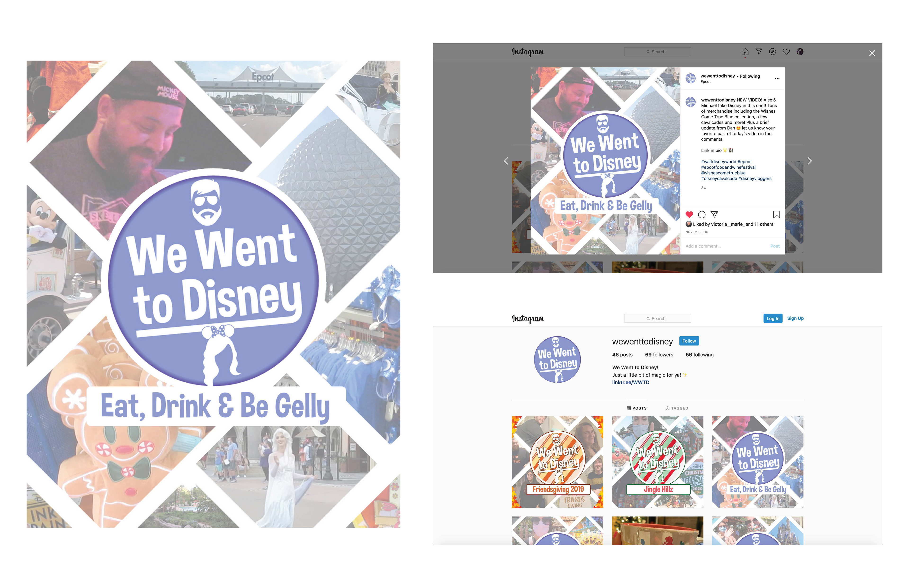Click the share icon below post
The width and height of the screenshot is (909, 588).
(714, 215)
